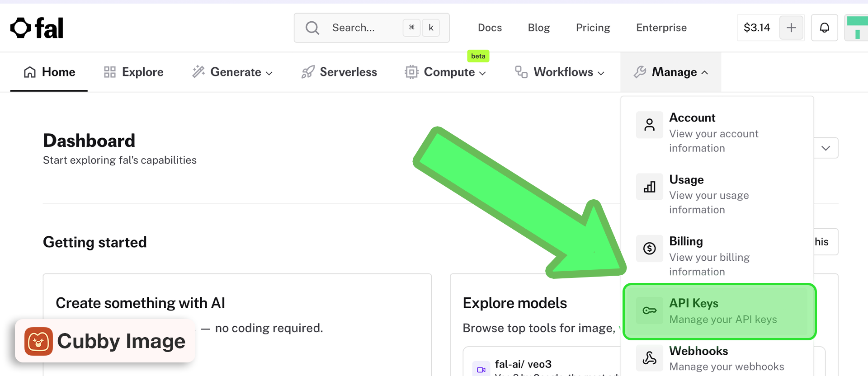Open the Explore tab
Screen dimensions: 868x376
(134, 72)
